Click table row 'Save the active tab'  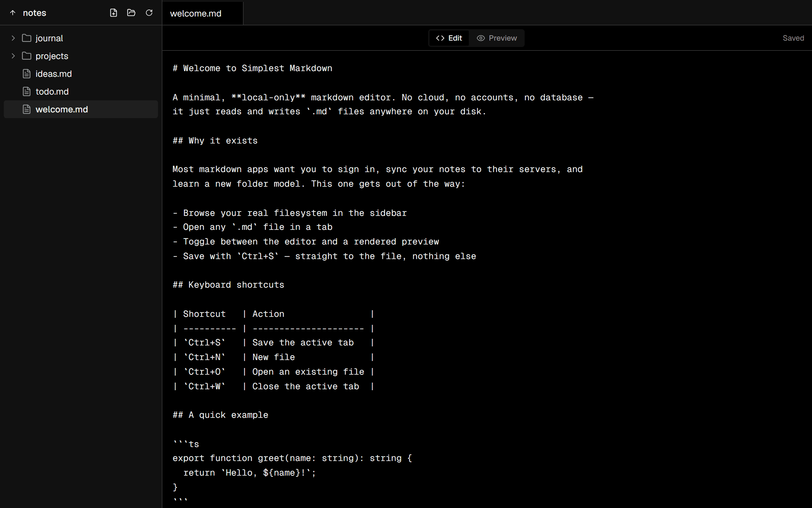click(273, 342)
